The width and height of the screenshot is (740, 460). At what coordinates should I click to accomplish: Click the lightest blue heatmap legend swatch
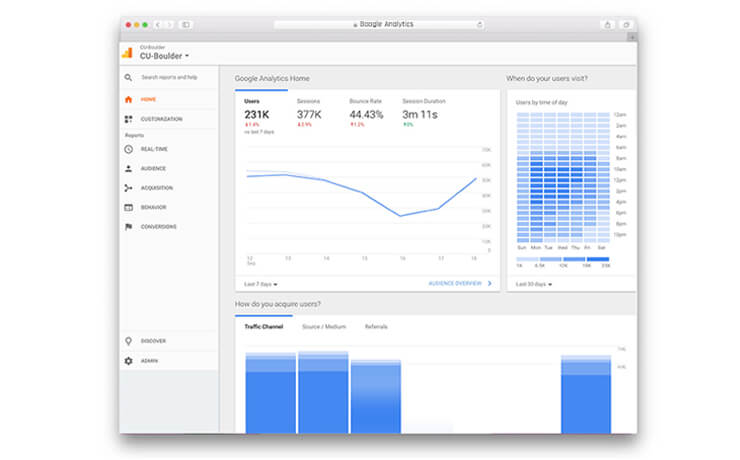[x=527, y=259]
